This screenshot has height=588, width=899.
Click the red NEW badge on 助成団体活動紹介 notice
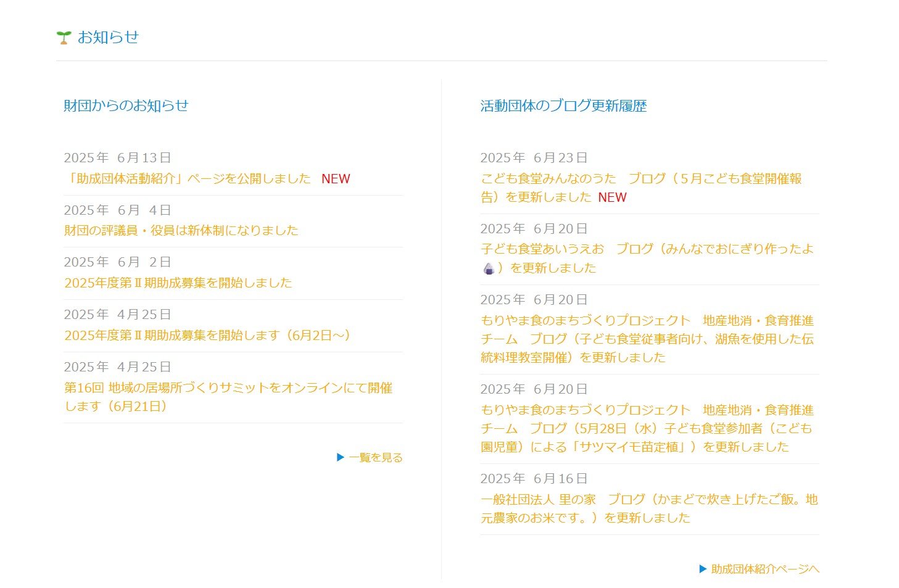tap(336, 179)
